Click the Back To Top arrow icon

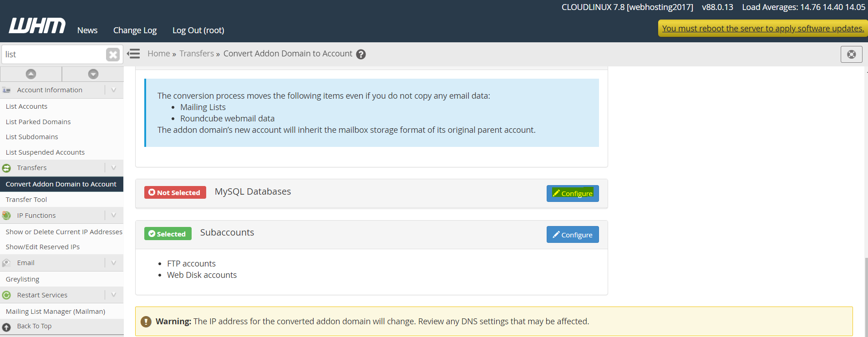[x=6, y=327]
